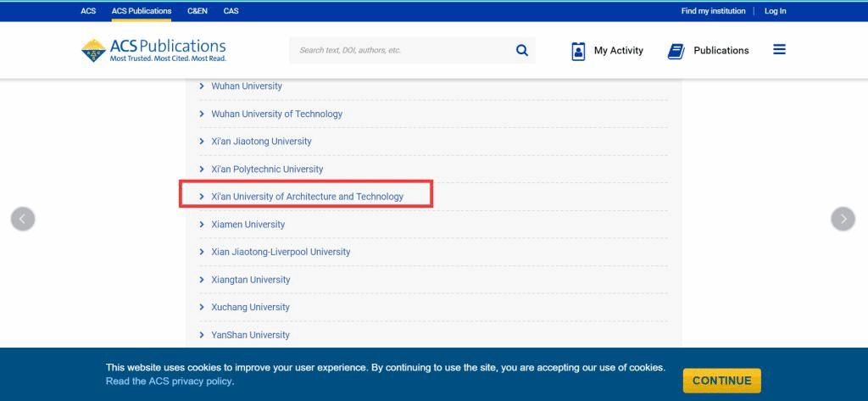This screenshot has height=401, width=868.
Task: Click the My Activity label
Action: coord(618,50)
